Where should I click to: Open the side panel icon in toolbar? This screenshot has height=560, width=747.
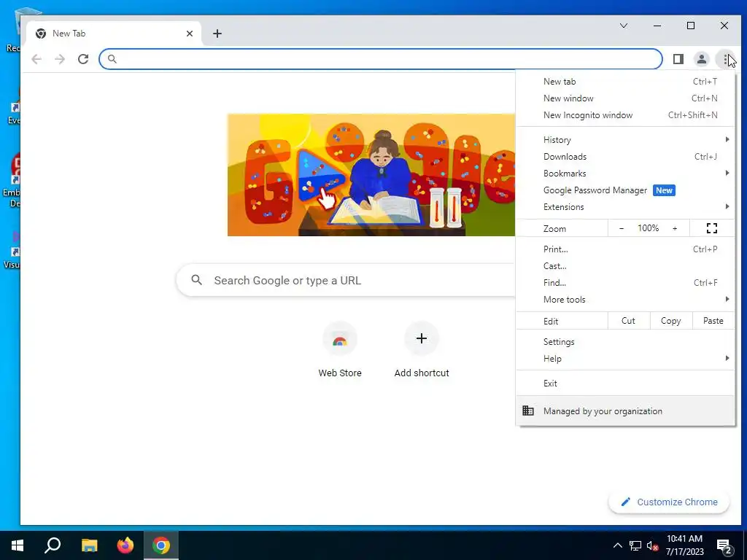click(x=678, y=59)
